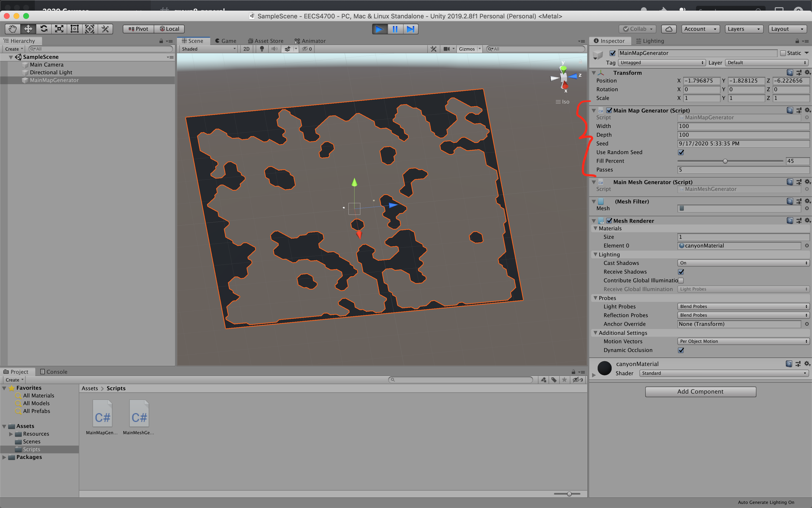
Task: Toggle Pivot handle position button
Action: (138, 29)
